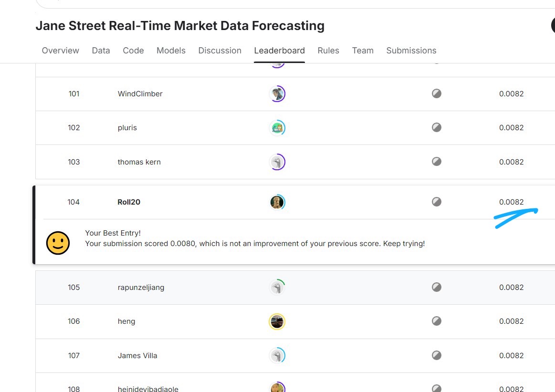Click Roll20's avatar icon
555x392 pixels.
tap(277, 202)
